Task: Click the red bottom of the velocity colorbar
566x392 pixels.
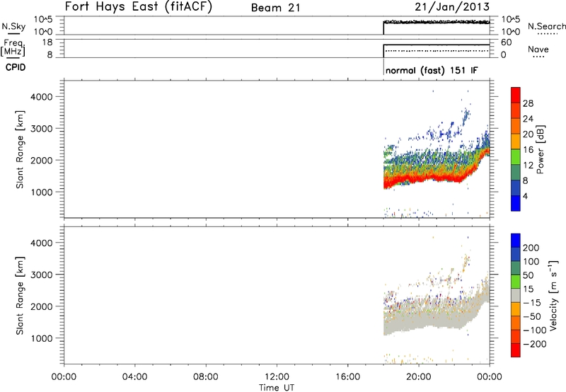Action: (x=516, y=350)
